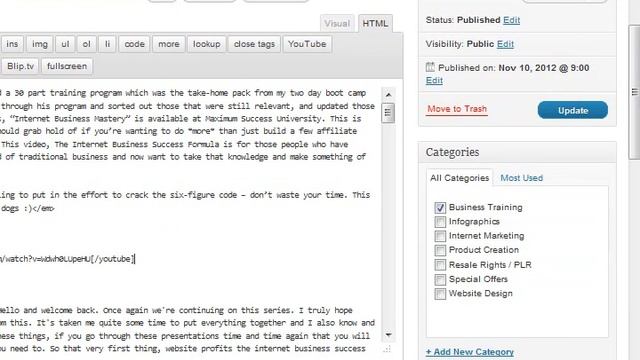The width and height of the screenshot is (640, 360).
Task: Click the editor scrollbar down arrow
Action: pyautogui.click(x=388, y=335)
